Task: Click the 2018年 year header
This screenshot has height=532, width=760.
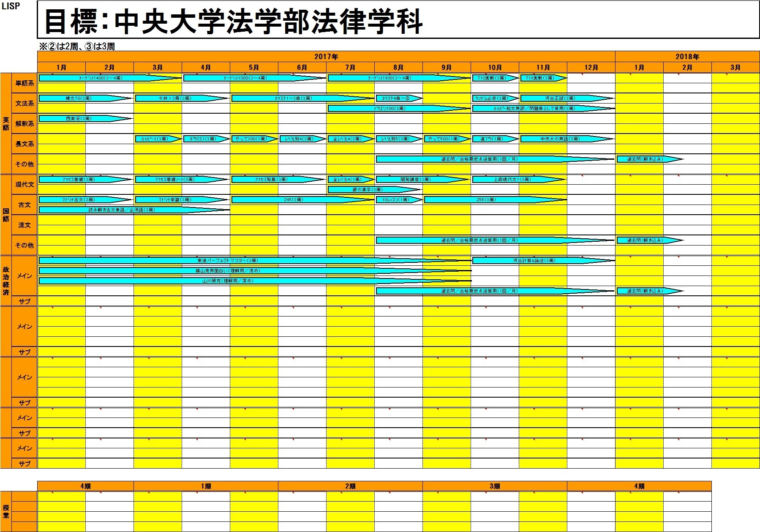Action: 687,57
